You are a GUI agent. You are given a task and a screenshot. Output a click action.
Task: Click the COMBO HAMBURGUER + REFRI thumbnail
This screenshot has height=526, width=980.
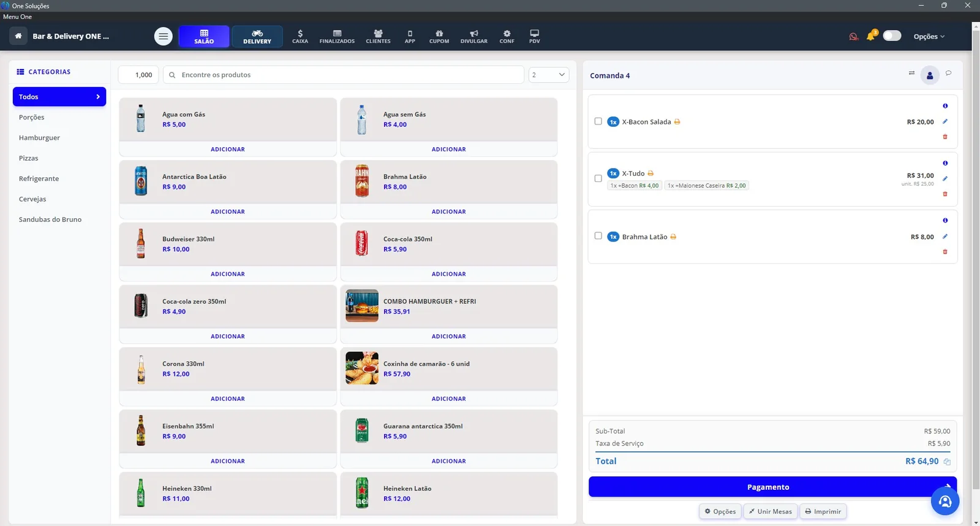[x=362, y=306]
